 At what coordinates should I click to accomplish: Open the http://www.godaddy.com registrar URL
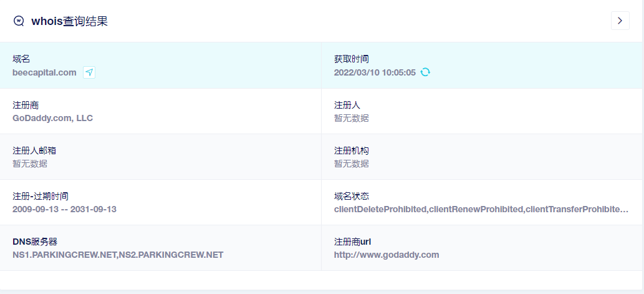(387, 255)
